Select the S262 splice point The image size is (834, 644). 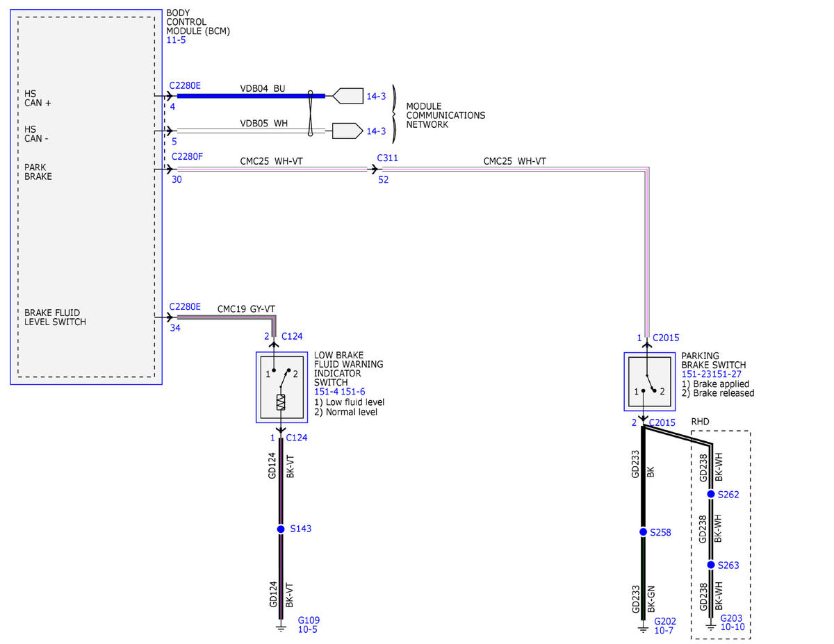click(x=711, y=494)
